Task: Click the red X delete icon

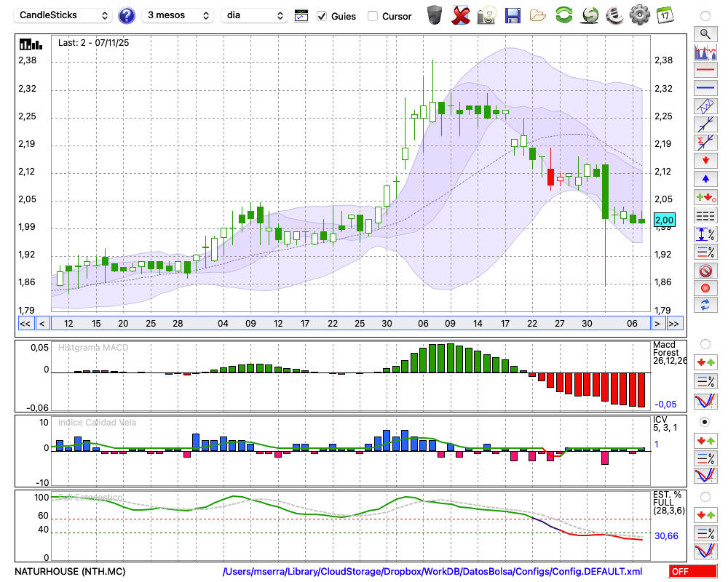Action: (460, 15)
